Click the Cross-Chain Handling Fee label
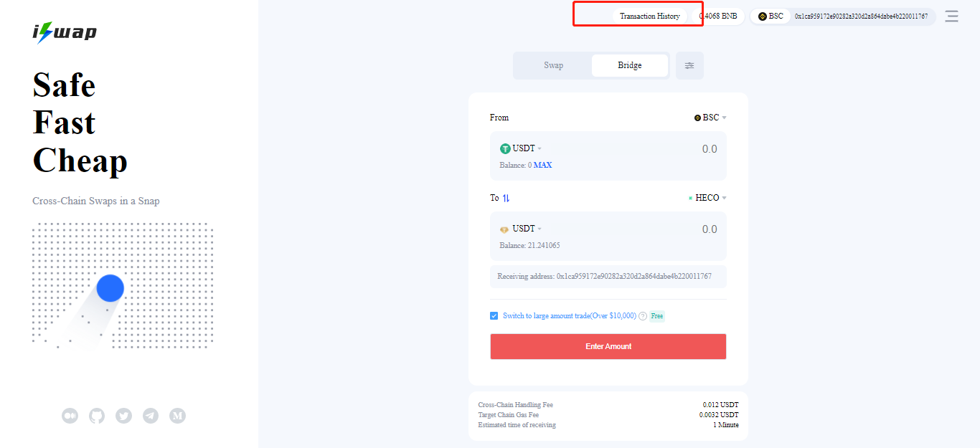 click(516, 405)
